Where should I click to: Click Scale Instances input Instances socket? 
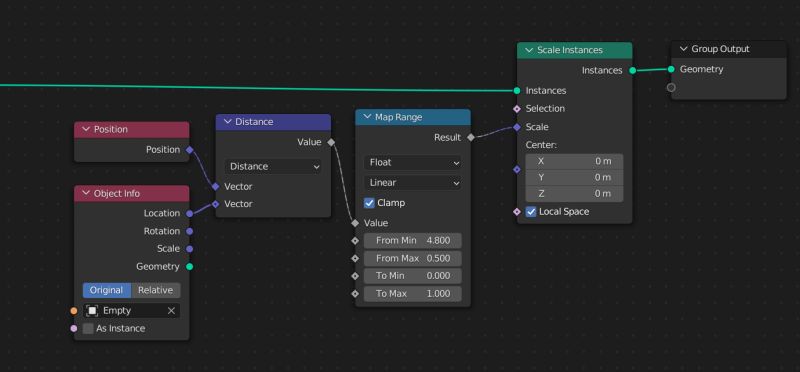tap(517, 91)
